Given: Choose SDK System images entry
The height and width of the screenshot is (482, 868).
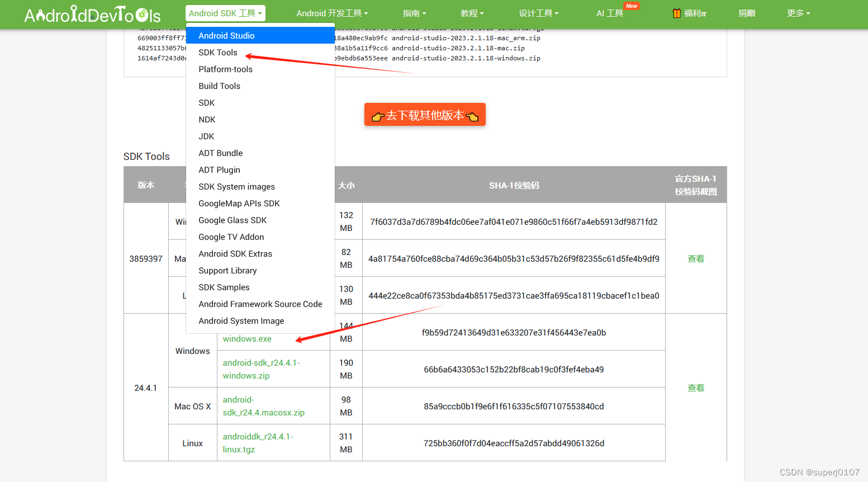Looking at the screenshot, I should (260, 186).
